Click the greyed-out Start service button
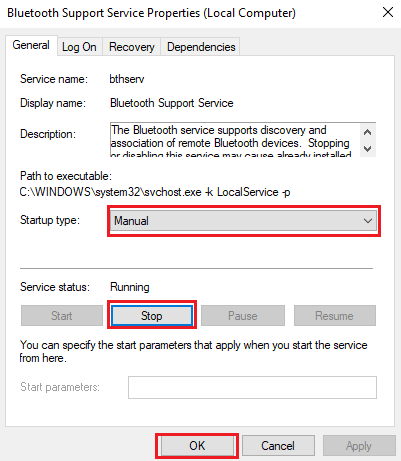 62,316
